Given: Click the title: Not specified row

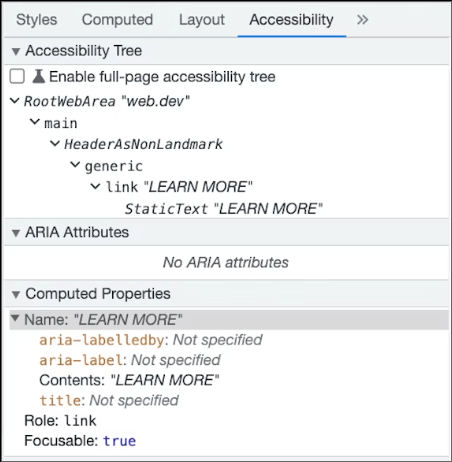Looking at the screenshot, I should click(109, 400).
